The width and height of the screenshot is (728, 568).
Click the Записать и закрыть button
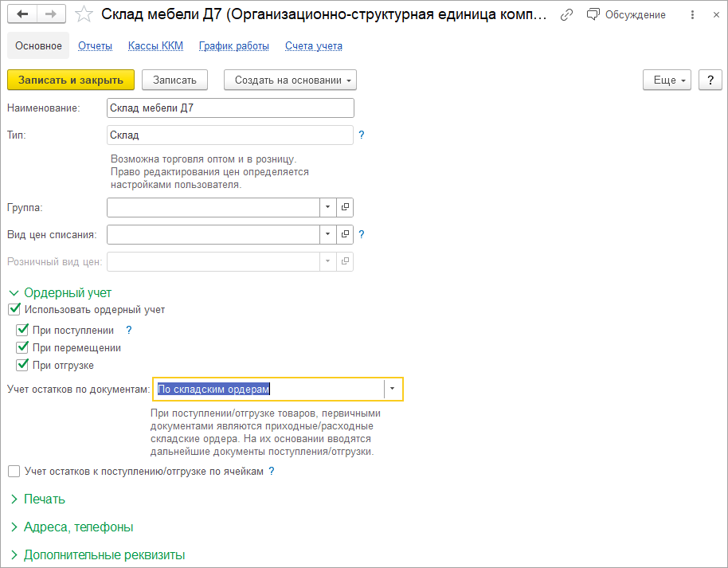71,80
